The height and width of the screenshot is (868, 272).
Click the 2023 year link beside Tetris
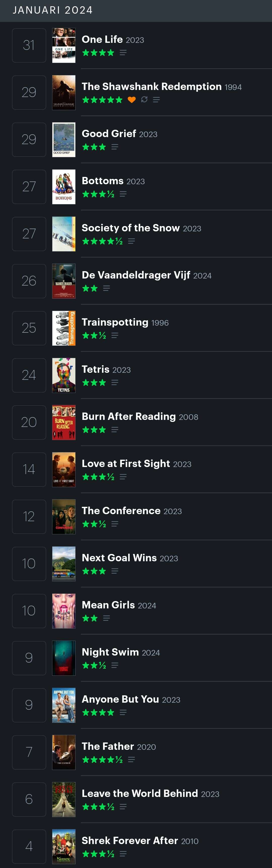(122, 370)
